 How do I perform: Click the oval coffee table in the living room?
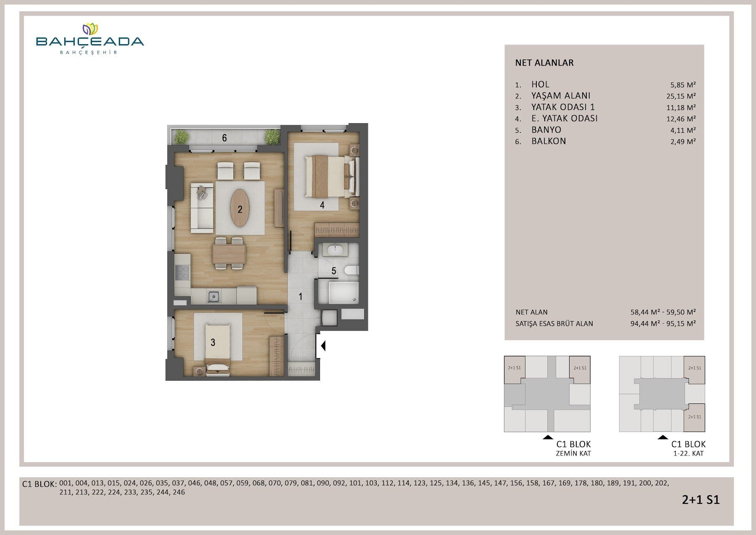coord(240,208)
